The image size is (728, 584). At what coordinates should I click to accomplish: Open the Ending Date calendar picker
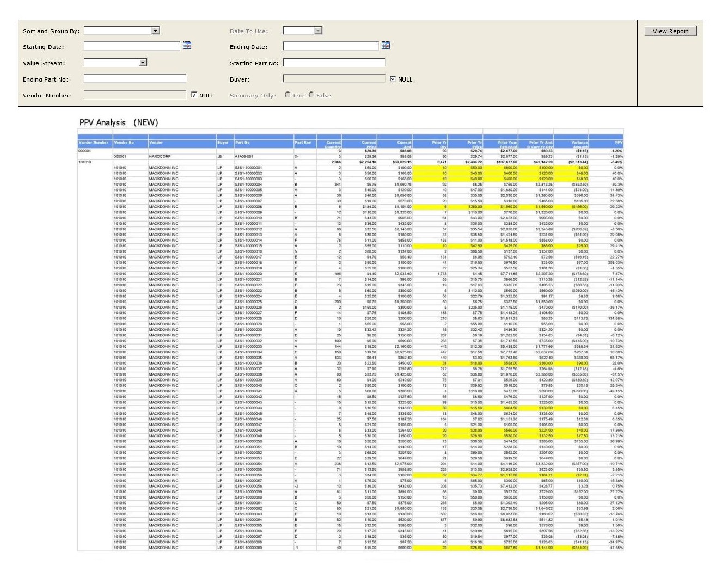point(386,45)
